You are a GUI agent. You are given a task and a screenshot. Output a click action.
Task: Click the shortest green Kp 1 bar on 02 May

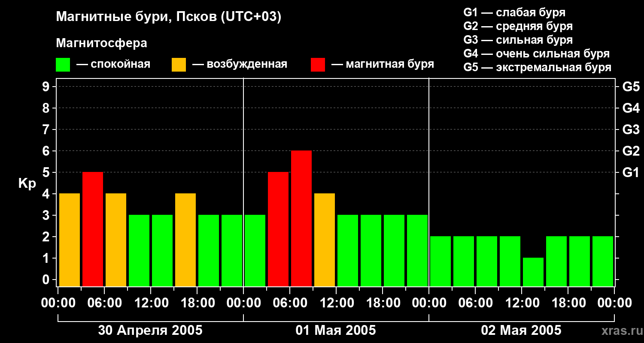(533, 272)
